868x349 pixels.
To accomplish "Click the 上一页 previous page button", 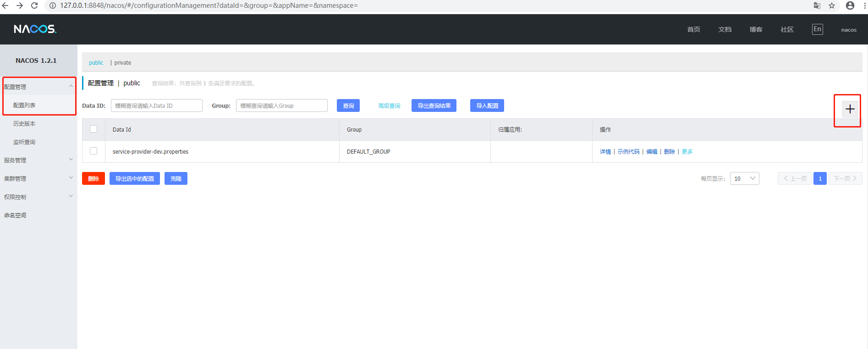I will pyautogui.click(x=795, y=178).
